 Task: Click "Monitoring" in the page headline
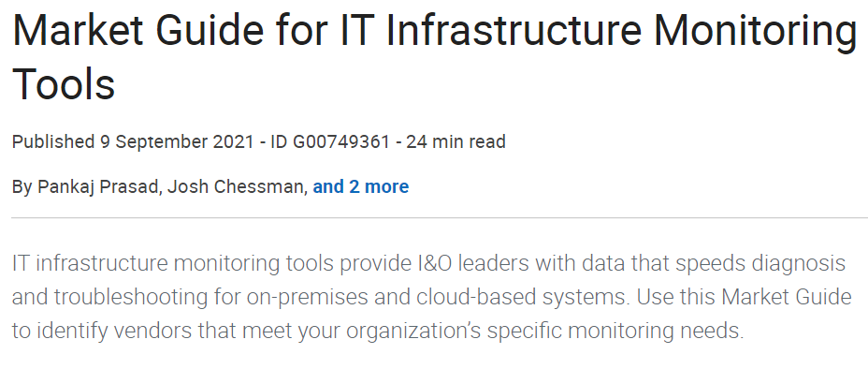(x=755, y=32)
